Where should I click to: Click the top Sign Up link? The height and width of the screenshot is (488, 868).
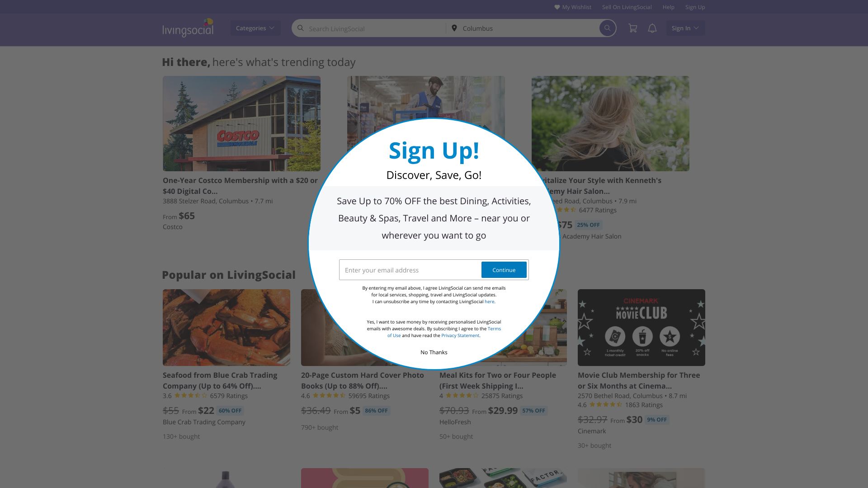coord(695,7)
